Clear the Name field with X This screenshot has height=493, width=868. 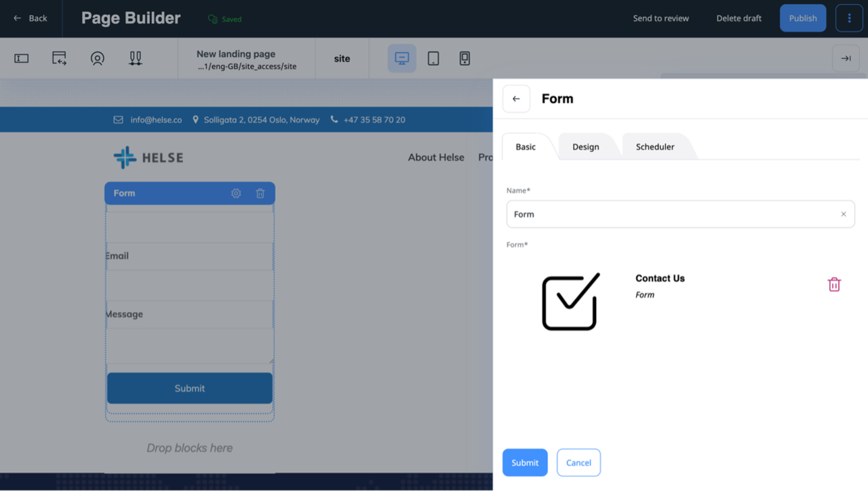[844, 214]
